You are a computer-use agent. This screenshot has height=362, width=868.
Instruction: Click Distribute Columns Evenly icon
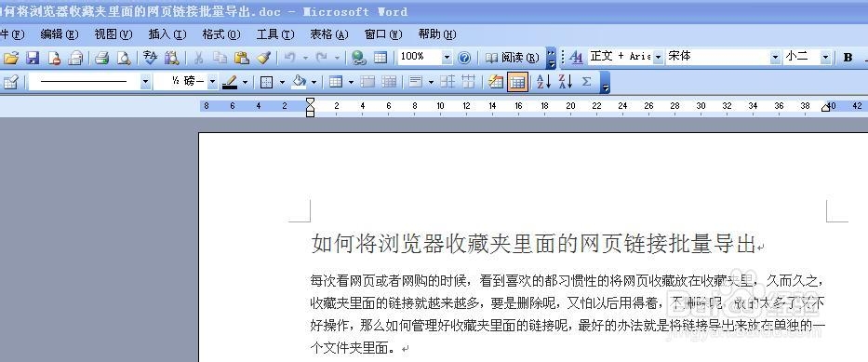click(x=469, y=83)
